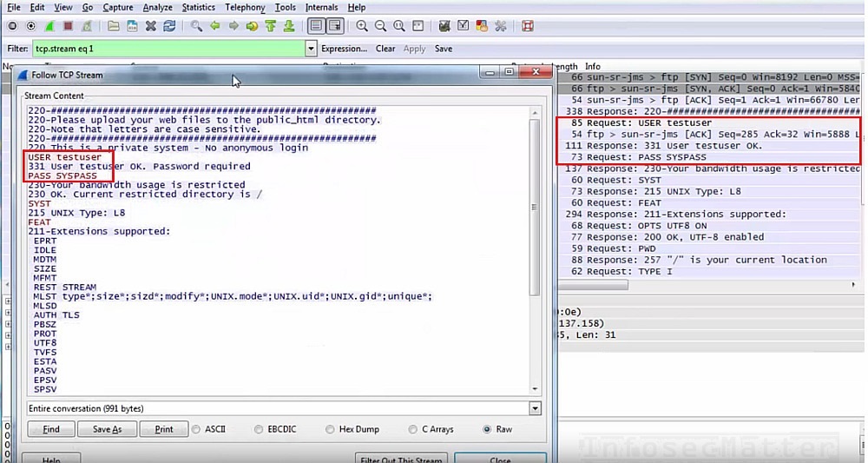The height and width of the screenshot is (463, 868).
Task: Click Save As in stream dialog
Action: coord(107,429)
